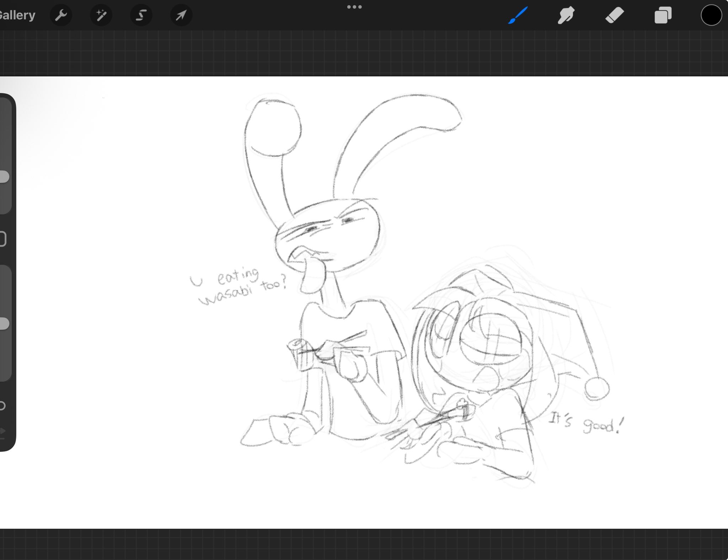Click the brush opacity slider handle
This screenshot has height=560, width=728.
[x=4, y=324]
